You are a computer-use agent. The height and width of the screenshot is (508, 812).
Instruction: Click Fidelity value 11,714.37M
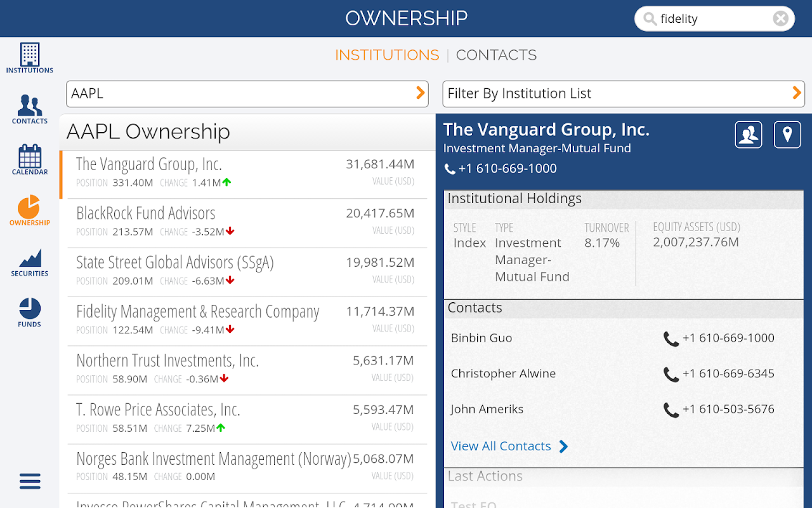tap(380, 312)
